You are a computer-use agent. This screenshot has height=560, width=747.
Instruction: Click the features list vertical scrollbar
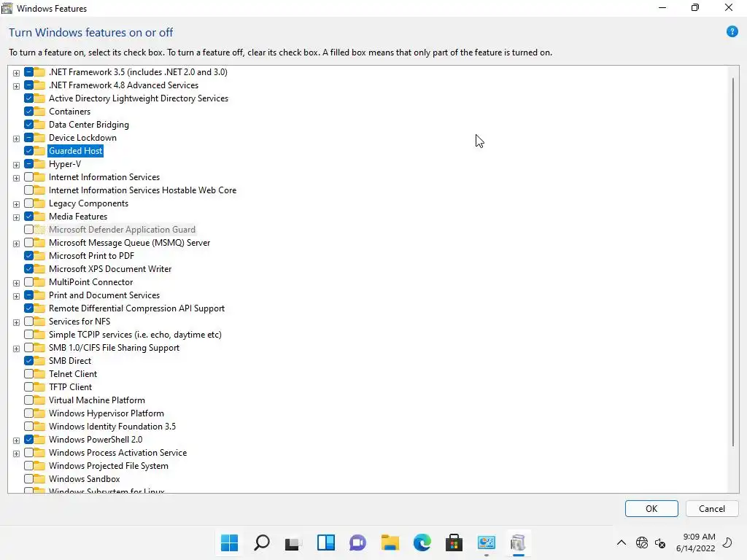733,262
